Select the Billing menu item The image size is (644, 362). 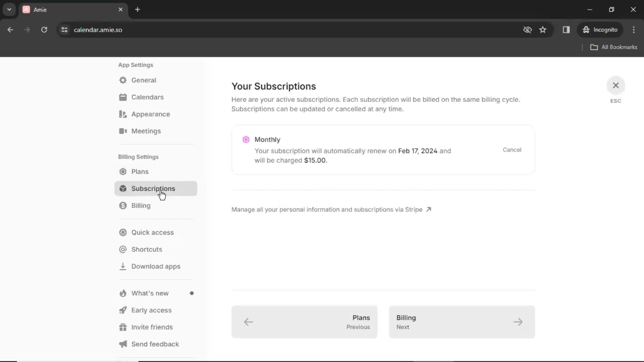pos(141,205)
